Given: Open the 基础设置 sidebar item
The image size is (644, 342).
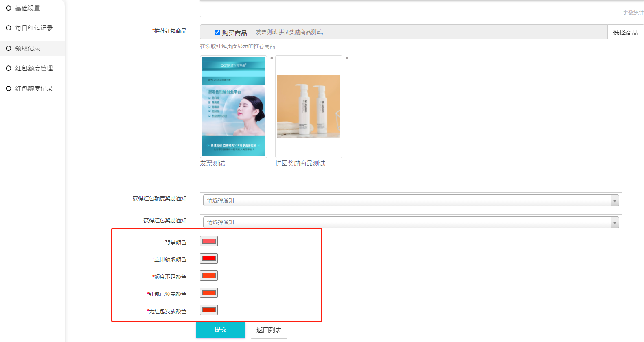Looking at the screenshot, I should tap(28, 8).
